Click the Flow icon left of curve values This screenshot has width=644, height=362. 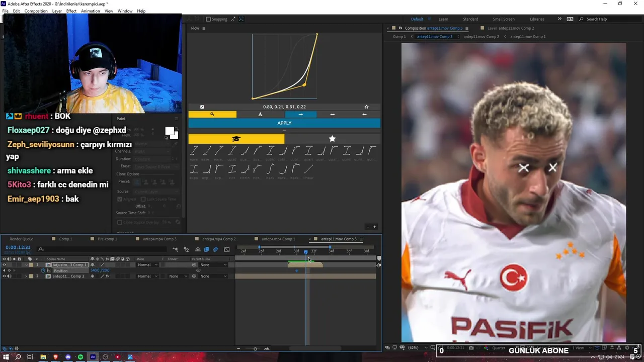pos(202,107)
